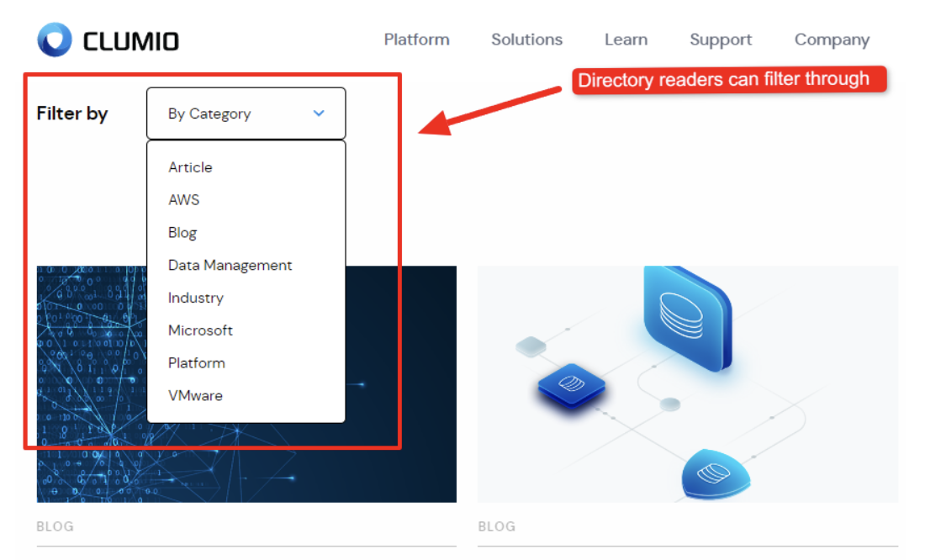Choose Microsoft from the filter list

pyautogui.click(x=200, y=330)
